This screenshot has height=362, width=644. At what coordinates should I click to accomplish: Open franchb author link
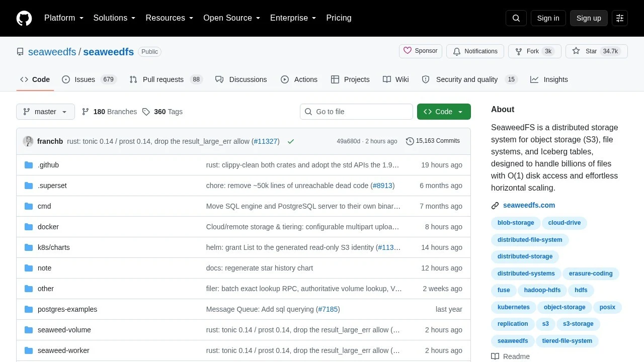pyautogui.click(x=50, y=141)
